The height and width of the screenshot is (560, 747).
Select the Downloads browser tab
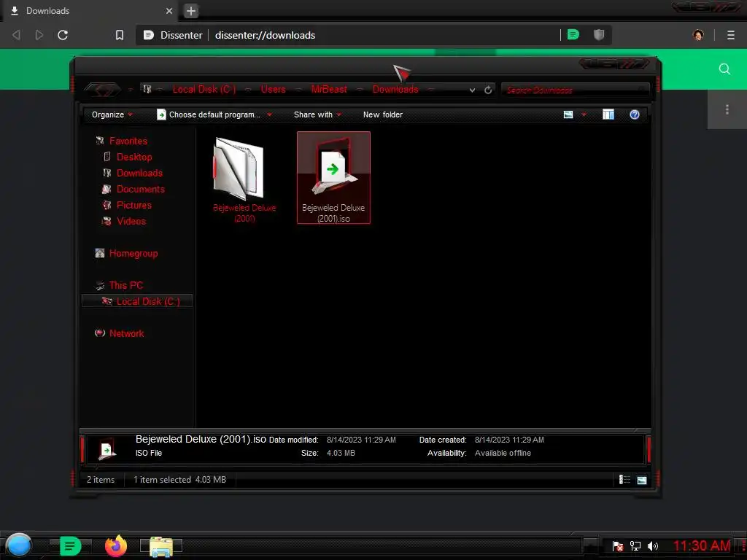[x=89, y=11]
